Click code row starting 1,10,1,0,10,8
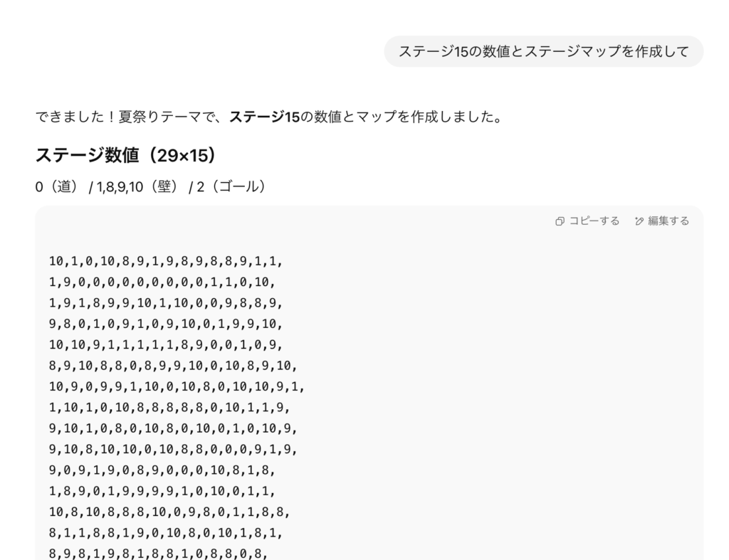729x560 pixels. (x=169, y=408)
